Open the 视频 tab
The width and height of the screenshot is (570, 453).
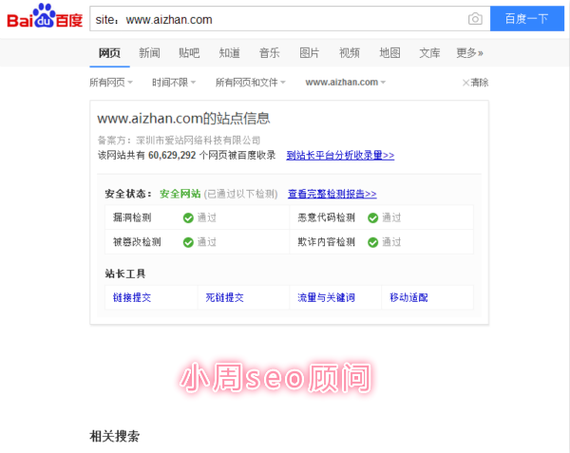coord(349,53)
